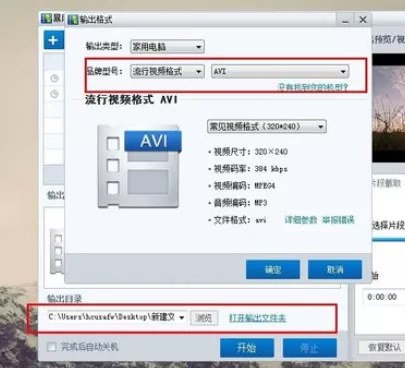The height and width of the screenshot is (368, 405).
Task: Open the 输出类型 家用电脑 dropdown
Action: click(x=167, y=47)
